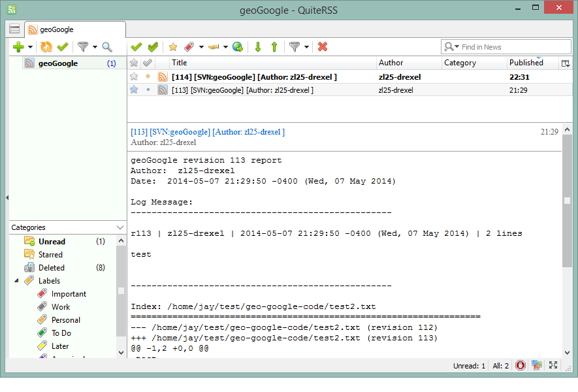This screenshot has height=392, width=578.
Task: Sort by the Category column header
Action: click(x=474, y=63)
